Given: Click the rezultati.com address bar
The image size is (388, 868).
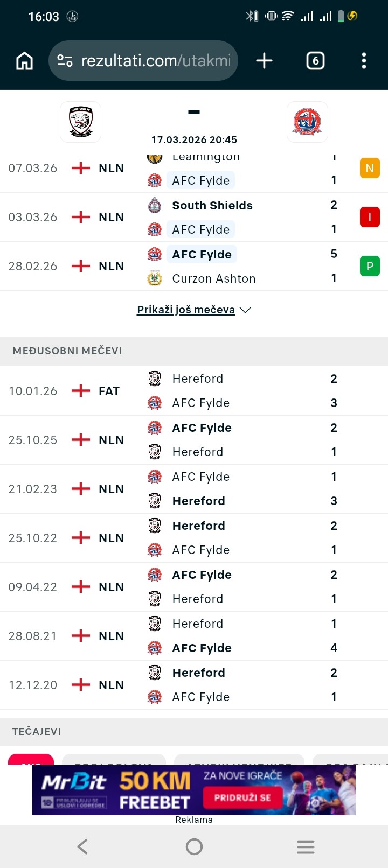Looking at the screenshot, I should coord(143,61).
